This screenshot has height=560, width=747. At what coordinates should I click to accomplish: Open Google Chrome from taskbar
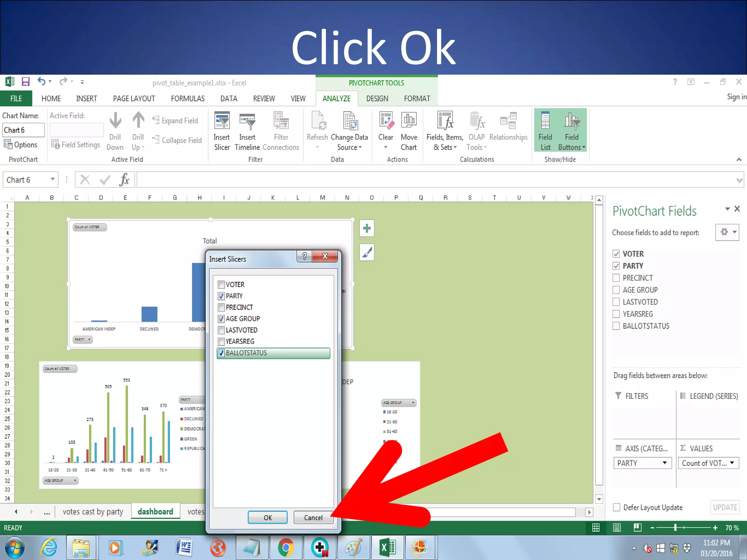tap(286, 548)
